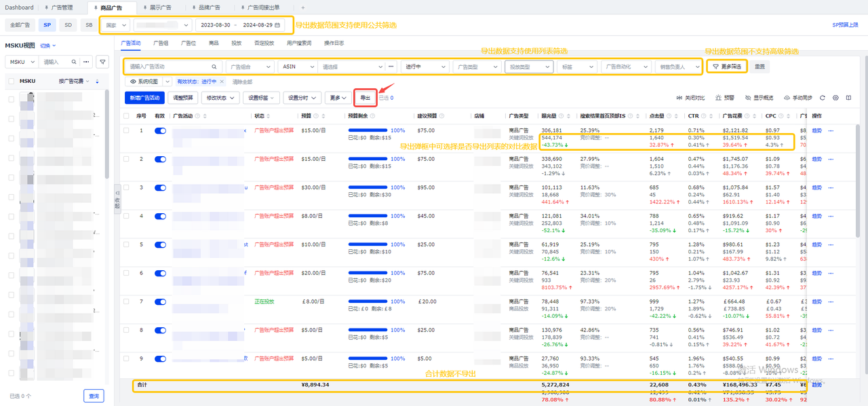The height and width of the screenshot is (406, 868).
Task: Click the funnel filter icon in MSKU panel
Action: pyautogui.click(x=102, y=62)
